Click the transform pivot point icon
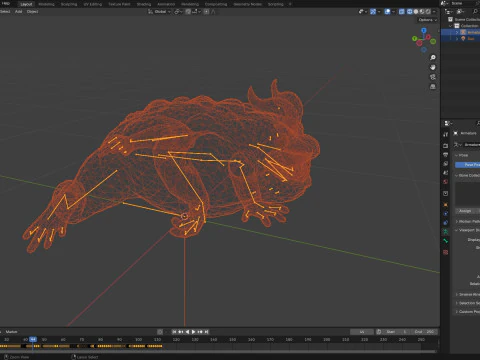 point(177,12)
